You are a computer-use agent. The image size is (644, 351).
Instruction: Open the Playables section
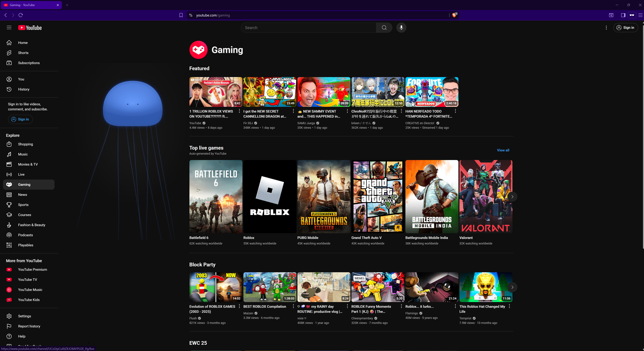pyautogui.click(x=26, y=245)
